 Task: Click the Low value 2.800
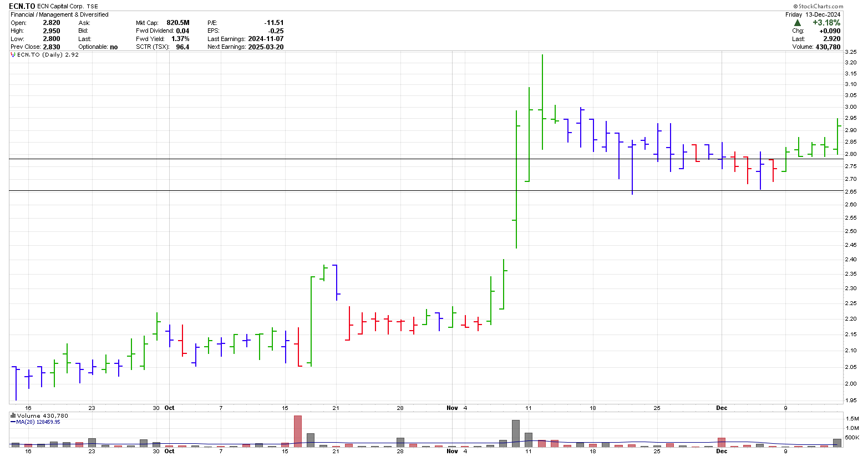click(52, 39)
